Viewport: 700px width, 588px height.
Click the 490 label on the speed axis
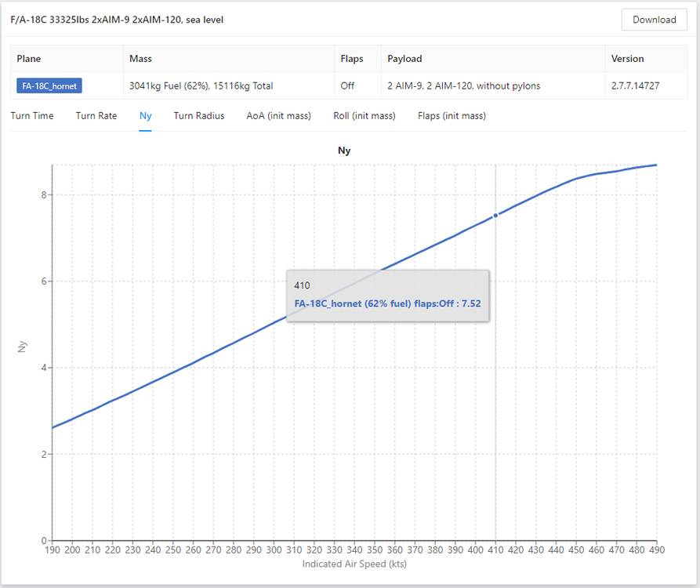tap(656, 551)
